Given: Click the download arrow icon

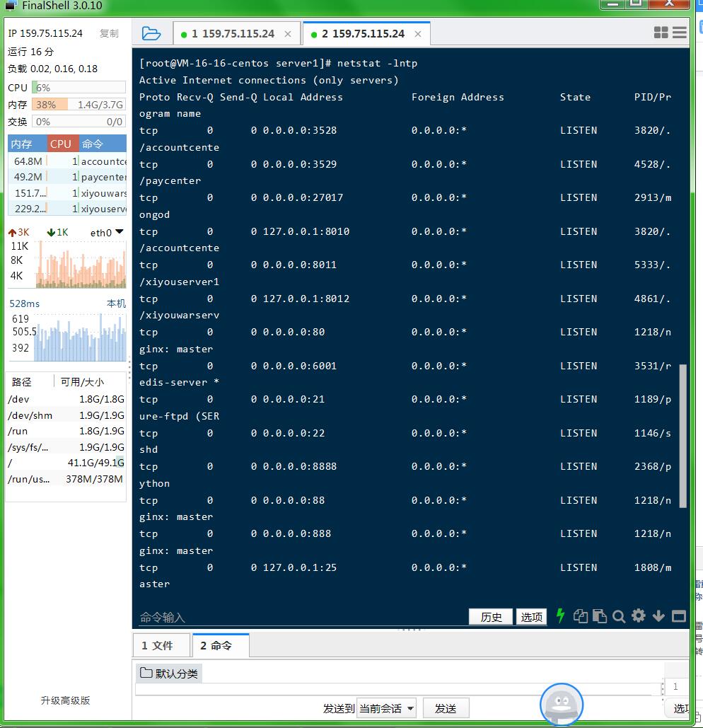Looking at the screenshot, I should 658,616.
